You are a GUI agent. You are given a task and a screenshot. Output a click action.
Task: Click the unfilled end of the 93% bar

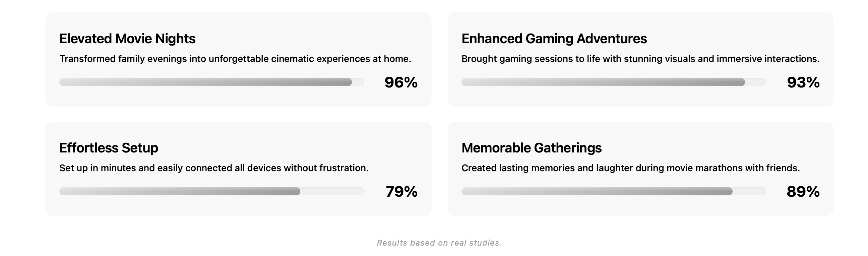coord(755,82)
